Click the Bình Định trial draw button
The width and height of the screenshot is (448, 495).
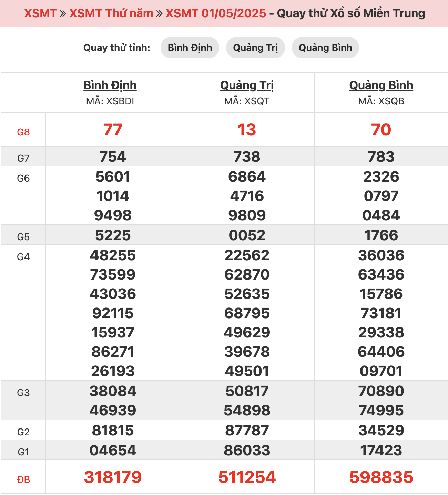coord(190,48)
